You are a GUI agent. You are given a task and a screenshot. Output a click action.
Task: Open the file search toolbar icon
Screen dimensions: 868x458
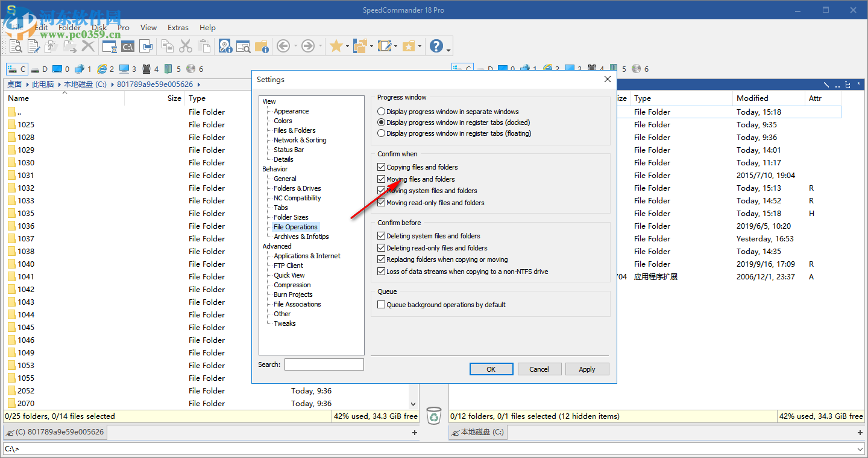tap(242, 46)
